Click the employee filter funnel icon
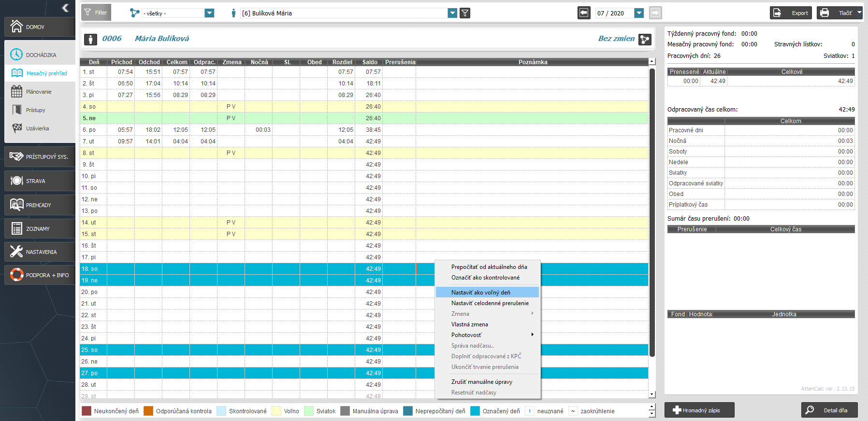Image resolution: width=868 pixels, height=421 pixels. point(465,13)
